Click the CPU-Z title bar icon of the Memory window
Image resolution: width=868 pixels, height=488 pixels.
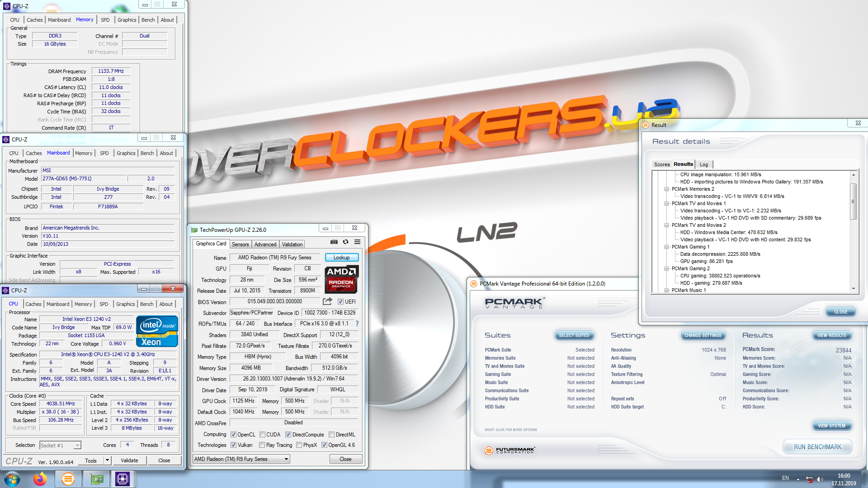[x=7, y=6]
